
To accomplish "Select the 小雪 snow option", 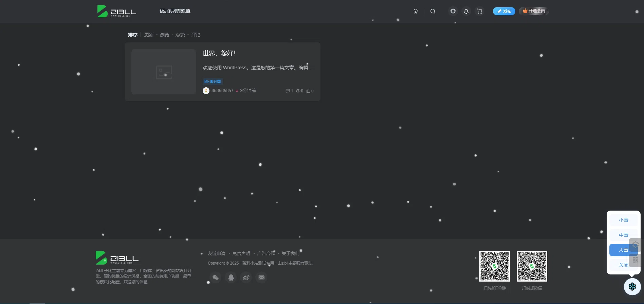I will (x=623, y=220).
